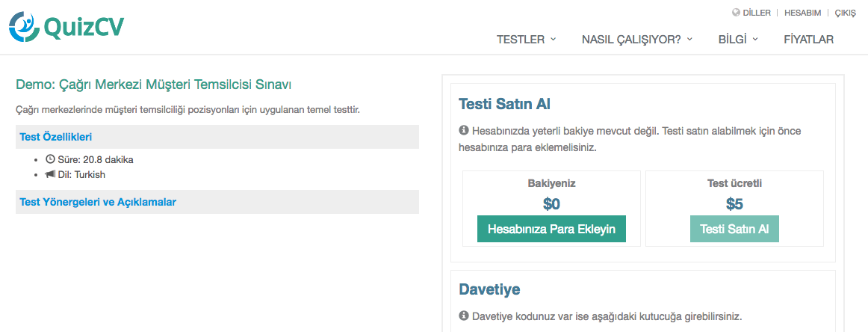Open the DİLLER language link

point(756,13)
